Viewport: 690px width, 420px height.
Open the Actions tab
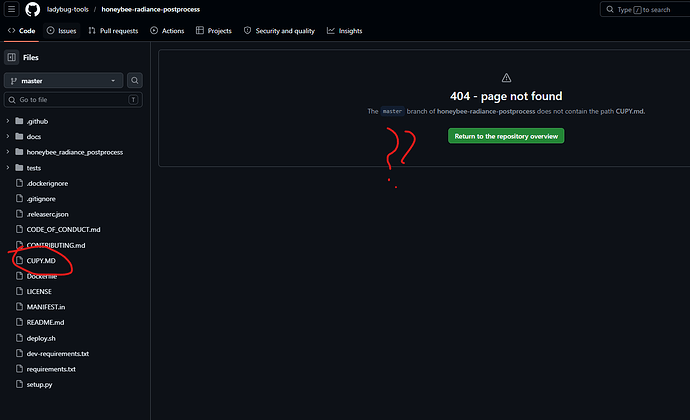click(x=167, y=31)
